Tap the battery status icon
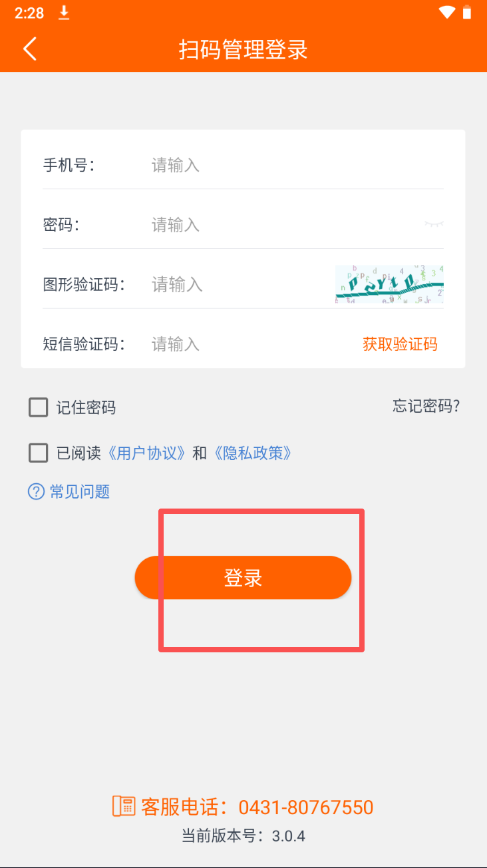Screen dimensions: 487x868 (x=467, y=13)
